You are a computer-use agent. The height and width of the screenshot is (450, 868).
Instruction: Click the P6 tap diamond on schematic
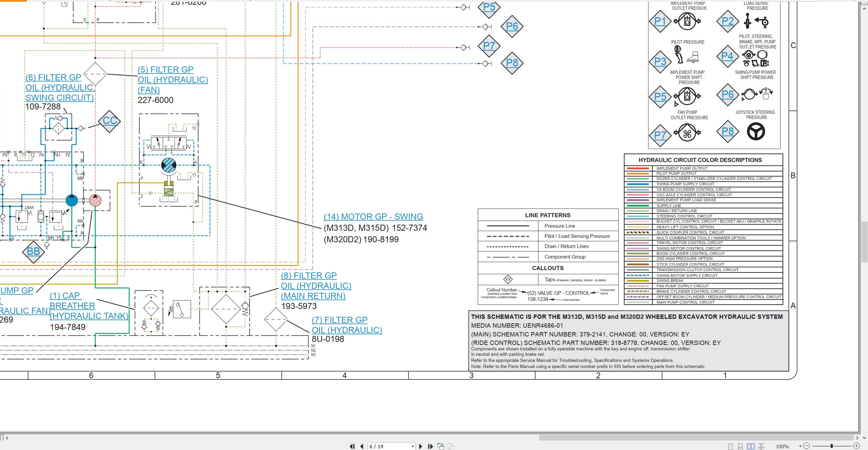512,26
